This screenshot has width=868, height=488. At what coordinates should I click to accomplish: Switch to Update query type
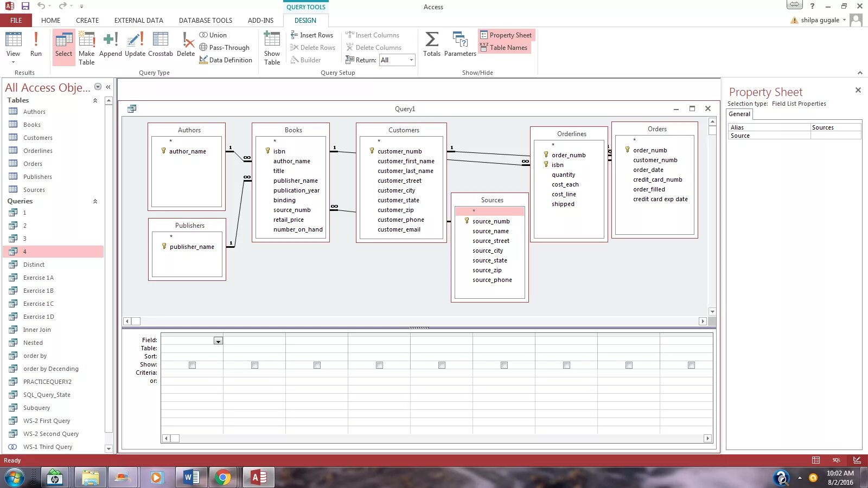135,44
